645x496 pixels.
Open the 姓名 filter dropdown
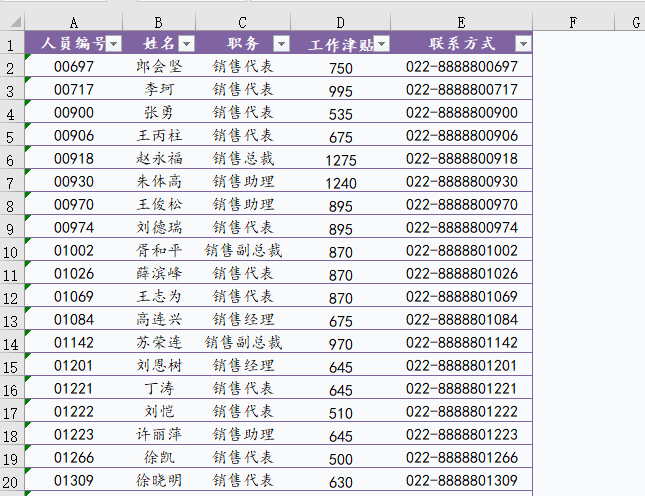(186, 43)
